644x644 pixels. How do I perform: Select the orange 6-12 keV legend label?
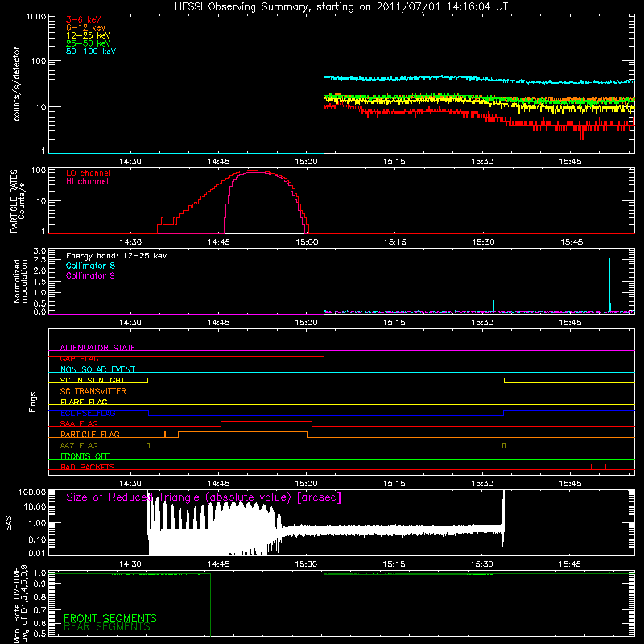click(86, 27)
